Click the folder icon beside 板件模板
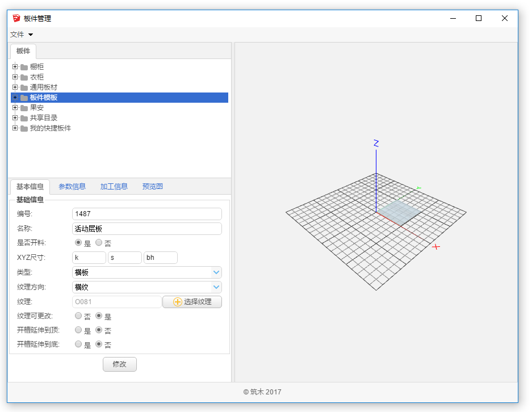Viewport: 532px width, 412px height. pos(24,98)
